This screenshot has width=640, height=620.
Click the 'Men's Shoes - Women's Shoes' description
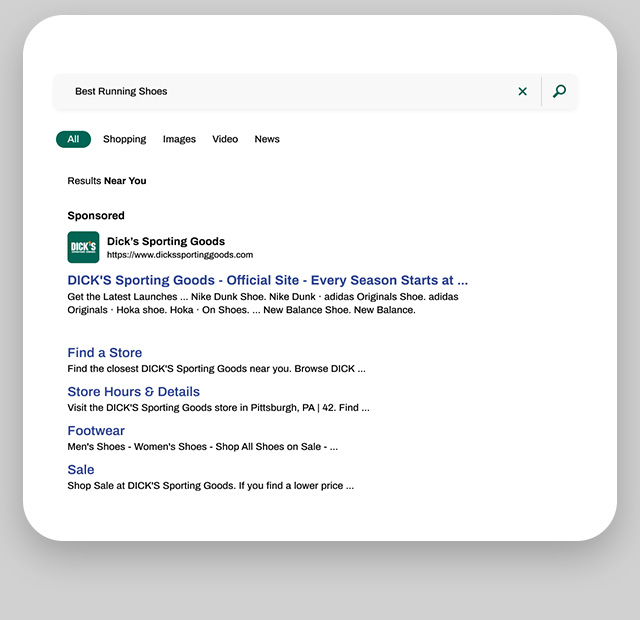(x=202, y=447)
